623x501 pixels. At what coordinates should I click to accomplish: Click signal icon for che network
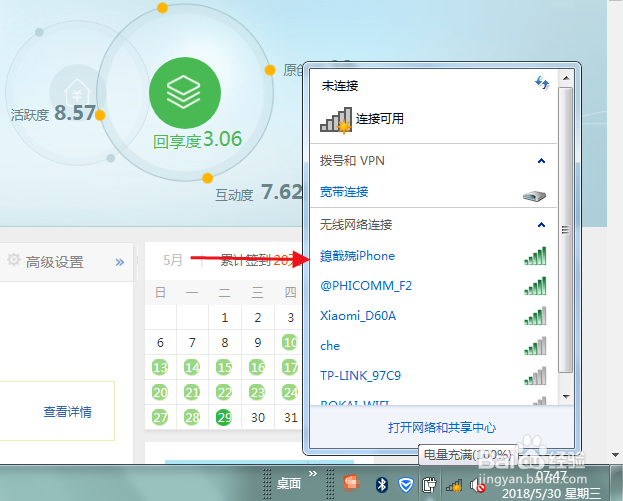click(535, 346)
